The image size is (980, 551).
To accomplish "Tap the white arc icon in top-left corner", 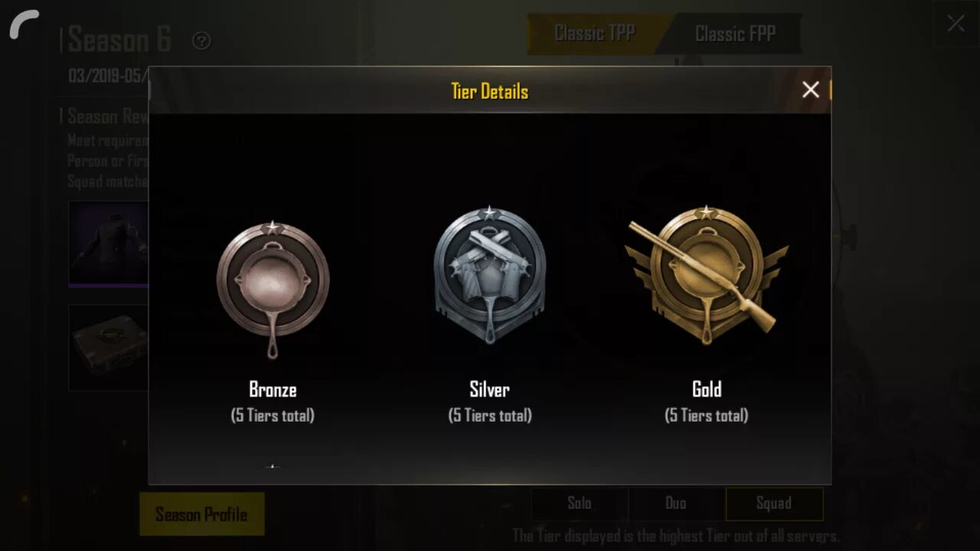I will 24,23.
